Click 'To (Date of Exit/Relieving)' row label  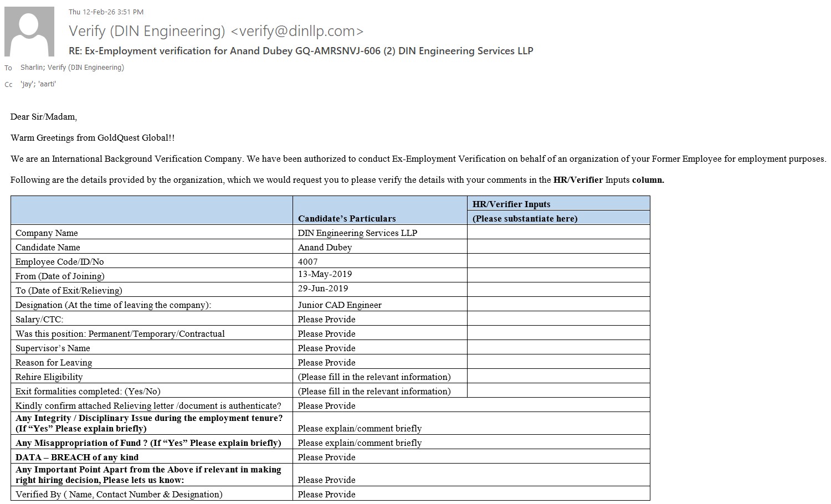(69, 290)
